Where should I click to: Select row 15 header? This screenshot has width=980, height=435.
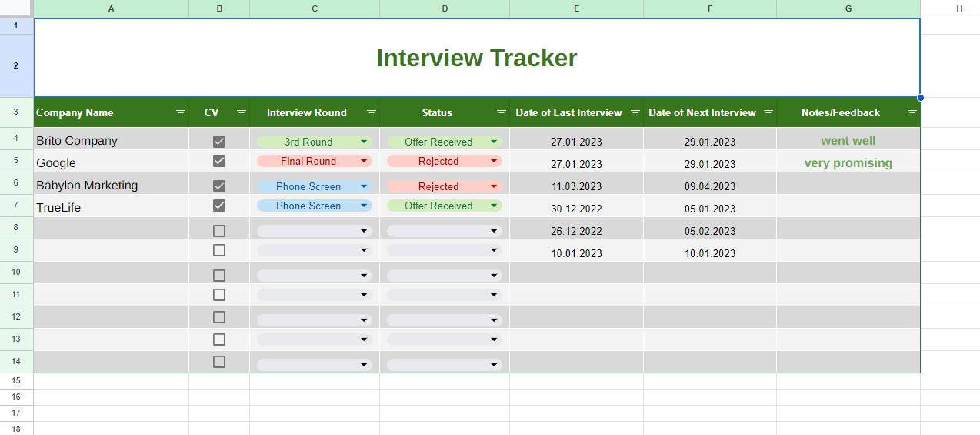pyautogui.click(x=17, y=381)
